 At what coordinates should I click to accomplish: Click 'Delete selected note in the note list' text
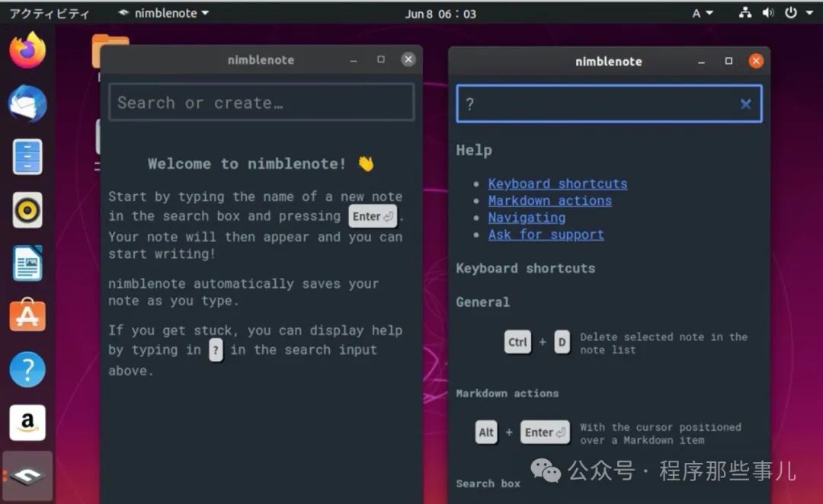click(x=664, y=343)
